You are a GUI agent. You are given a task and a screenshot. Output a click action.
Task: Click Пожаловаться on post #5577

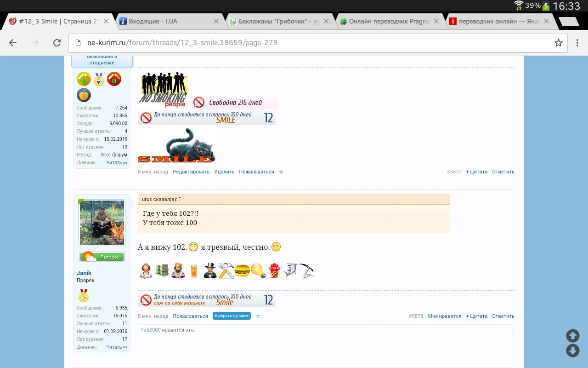(256, 172)
